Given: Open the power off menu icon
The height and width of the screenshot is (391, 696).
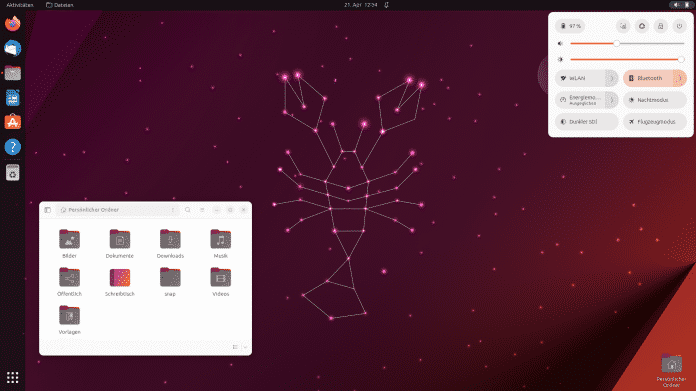Looking at the screenshot, I should [679, 26].
